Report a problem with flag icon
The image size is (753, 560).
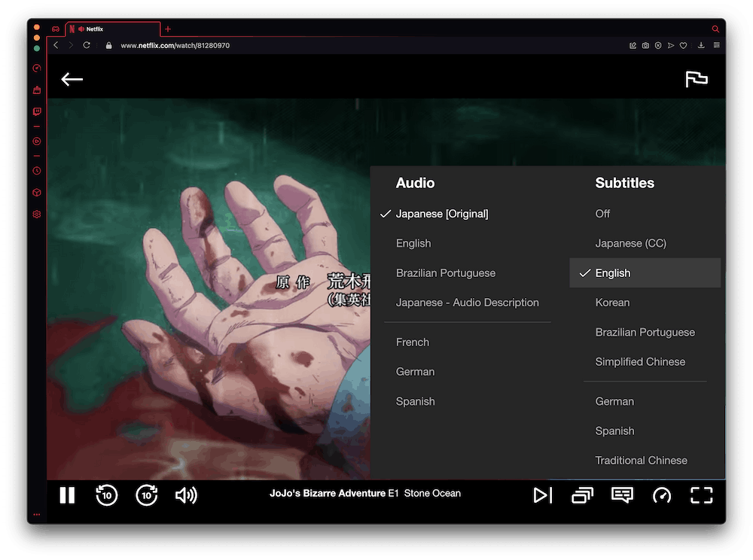pyautogui.click(x=697, y=79)
